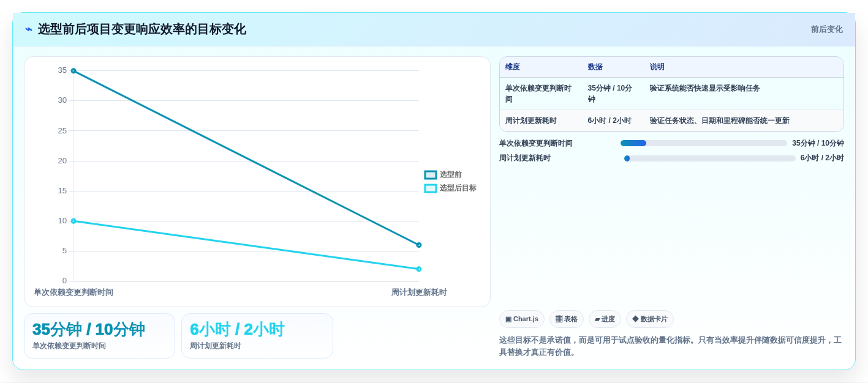This screenshot has width=868, height=383.
Task: Click the 单次依赖变更判断时间 progress bar
Action: (x=704, y=143)
